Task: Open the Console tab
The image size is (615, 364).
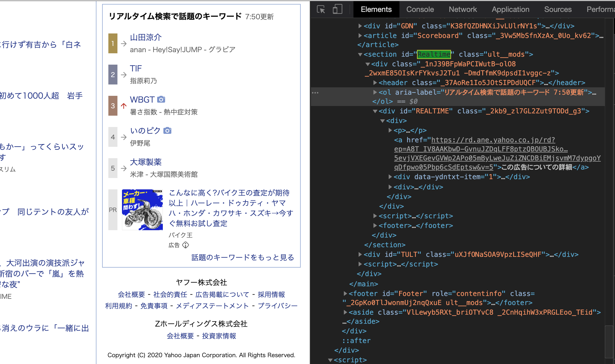Action: 420,9
